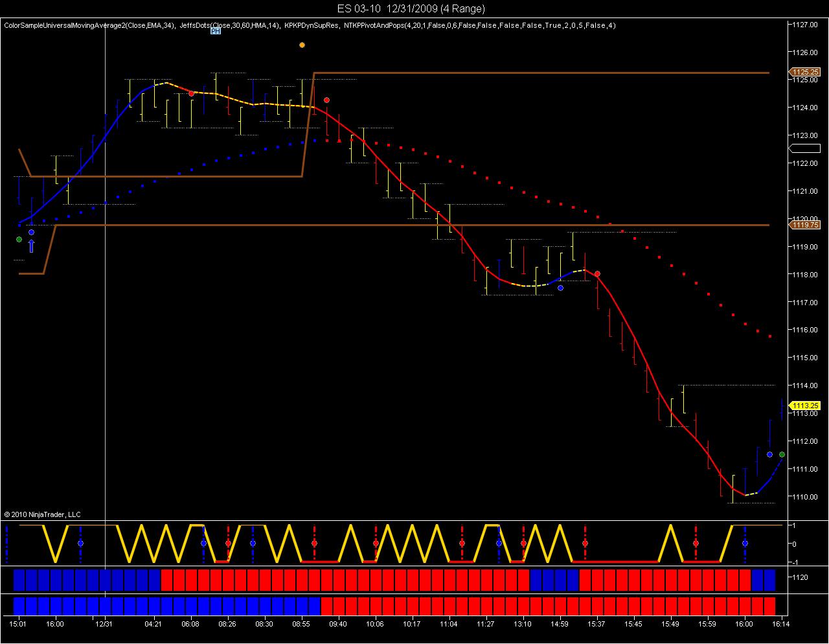Click the 15:59 time axis label
This screenshot has height=644, width=829.
(x=707, y=624)
